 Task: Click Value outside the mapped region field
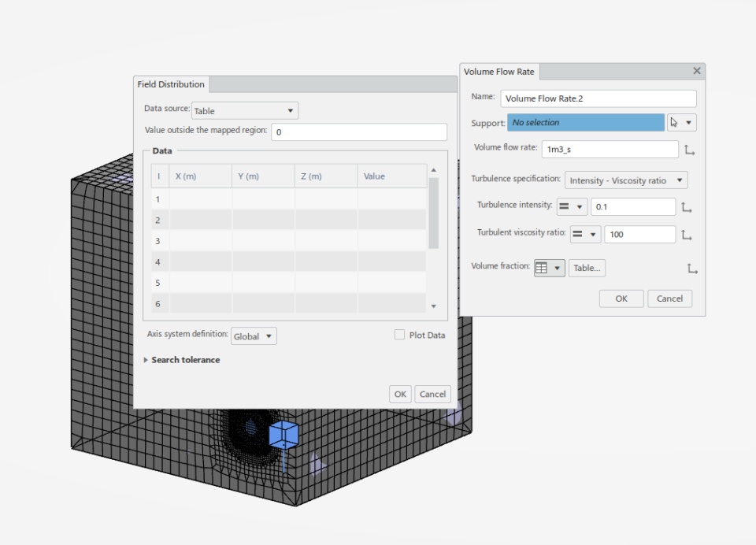[359, 132]
